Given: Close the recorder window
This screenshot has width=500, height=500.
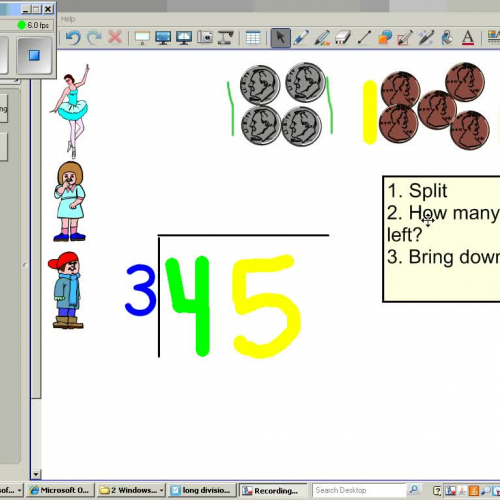Looking at the screenshot, I should click(48, 9).
